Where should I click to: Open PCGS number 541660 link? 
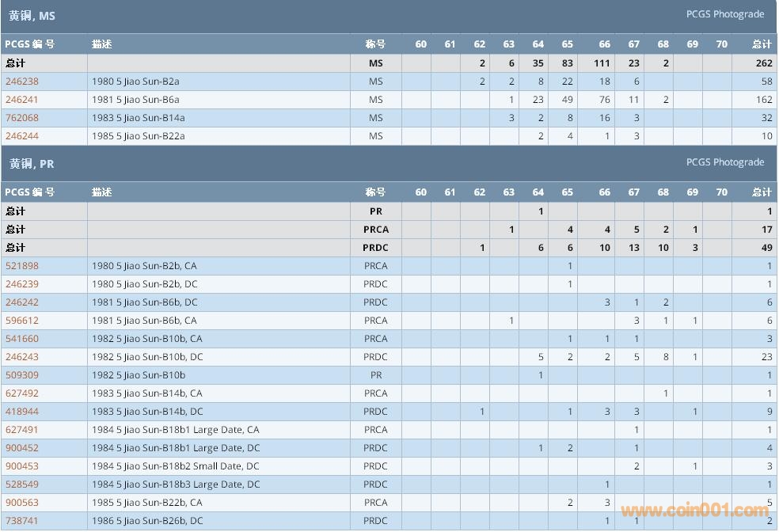22,339
